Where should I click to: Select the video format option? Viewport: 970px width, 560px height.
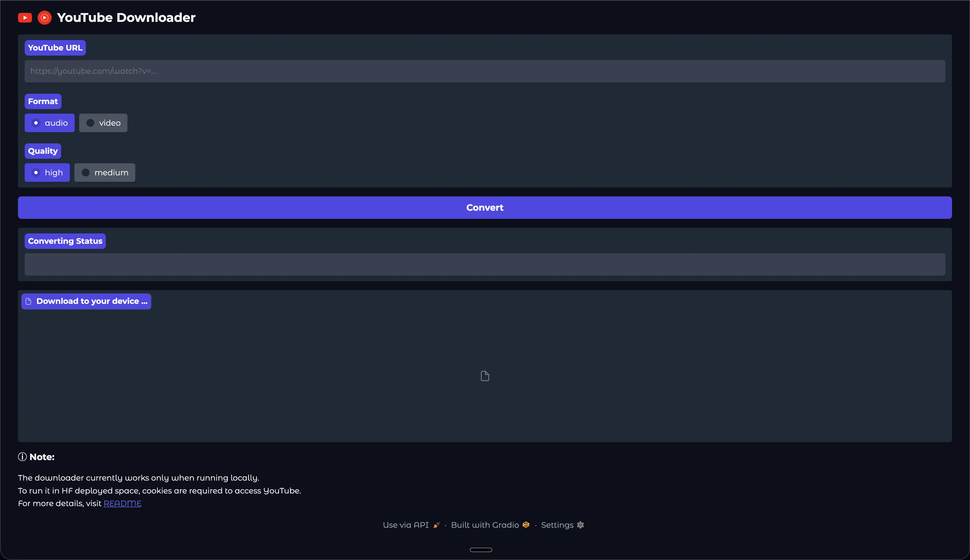click(x=103, y=123)
